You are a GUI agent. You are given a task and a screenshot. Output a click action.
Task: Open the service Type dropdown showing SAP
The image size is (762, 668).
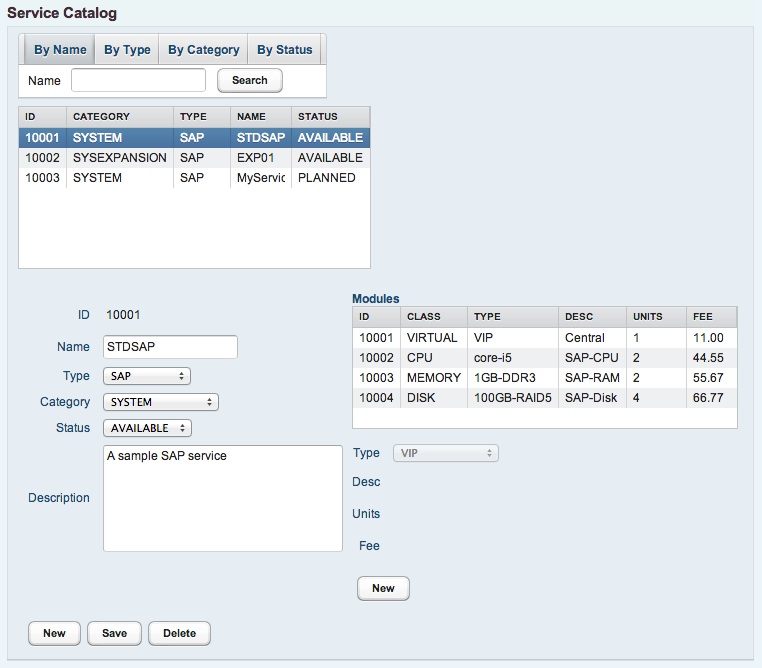pyautogui.click(x=147, y=376)
